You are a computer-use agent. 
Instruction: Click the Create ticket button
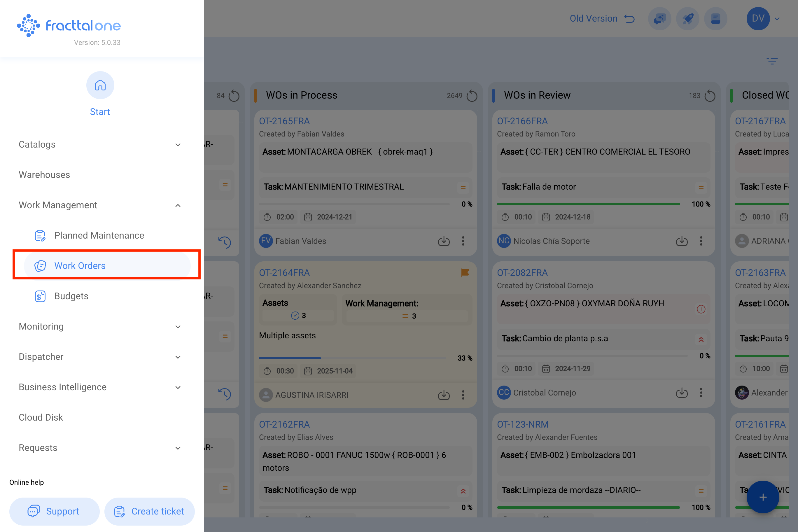coord(149,511)
